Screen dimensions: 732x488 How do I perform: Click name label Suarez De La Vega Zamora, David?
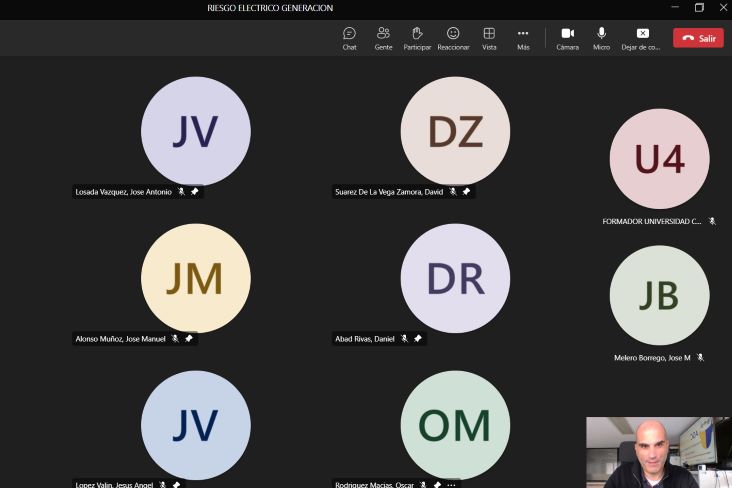click(389, 192)
